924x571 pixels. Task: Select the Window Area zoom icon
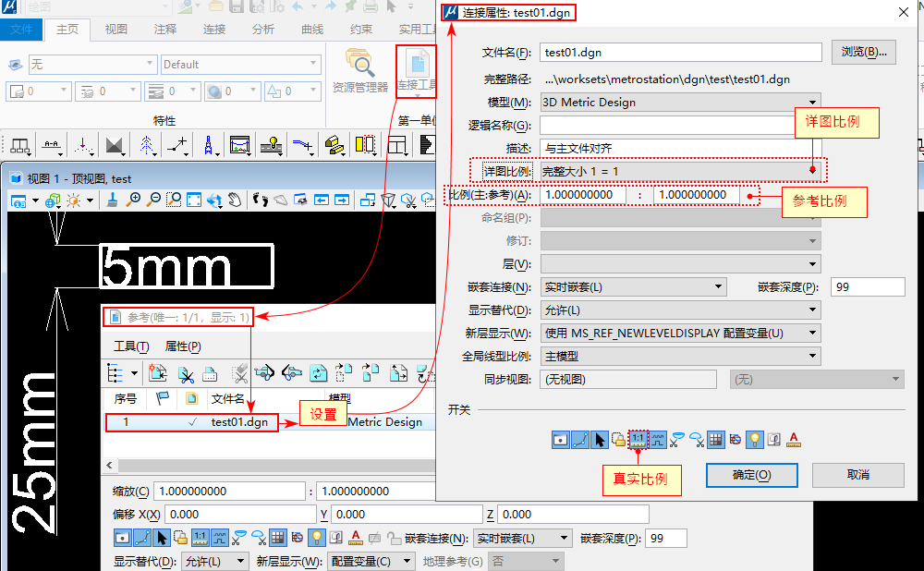(174, 200)
